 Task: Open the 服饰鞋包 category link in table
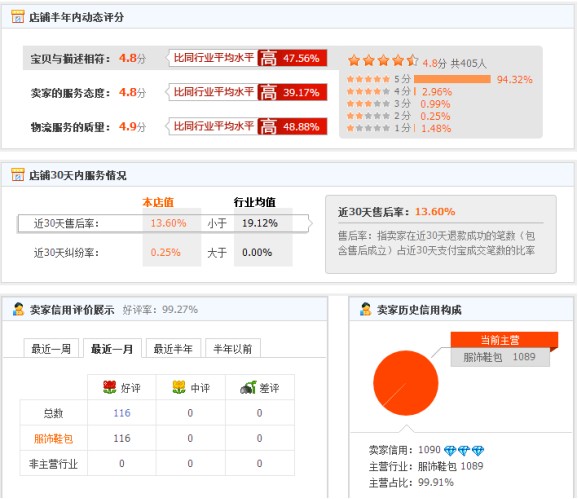coord(53,439)
